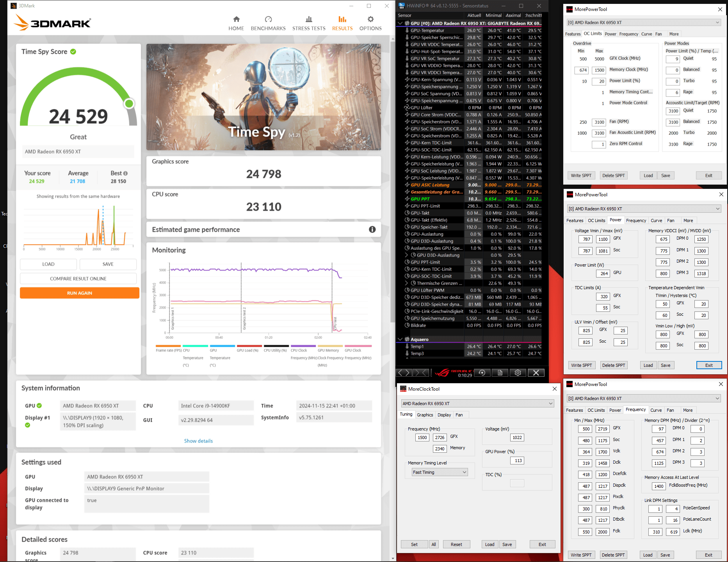Reset sensor values with HWiNFO's clock icon
728x562 pixels.
tap(482, 373)
